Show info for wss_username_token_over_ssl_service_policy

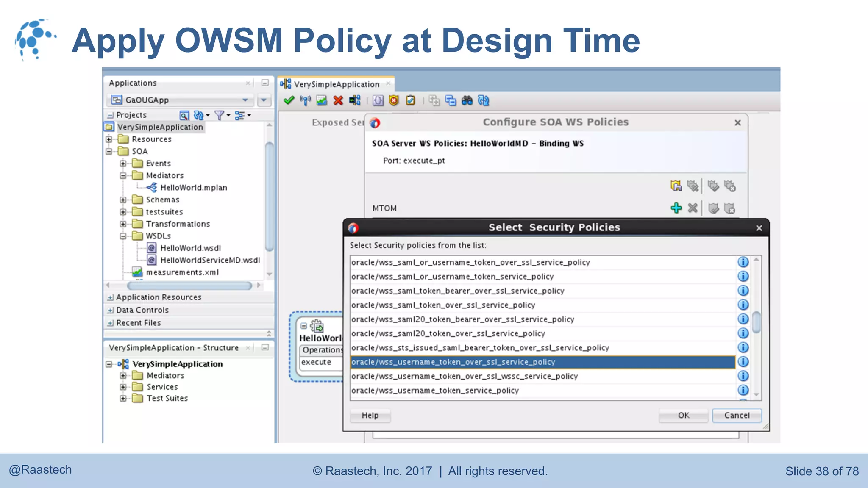[x=743, y=361]
